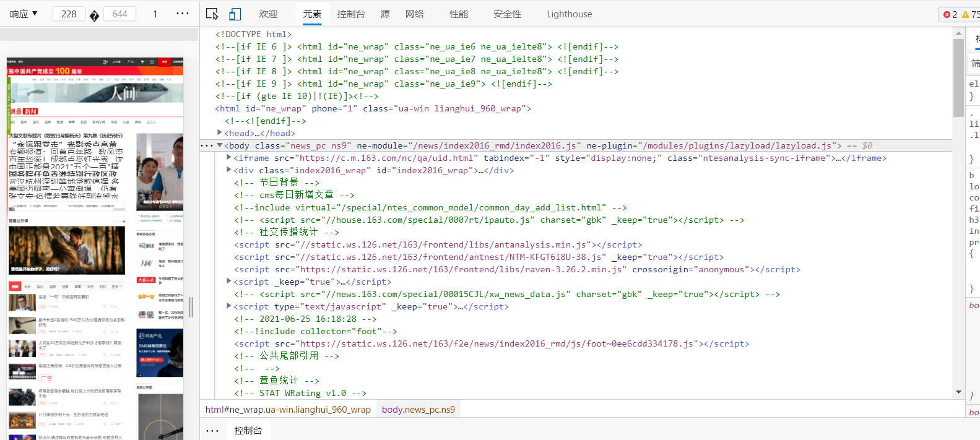
Task: Select the xw_news_data.js commented script line
Action: pos(507,294)
